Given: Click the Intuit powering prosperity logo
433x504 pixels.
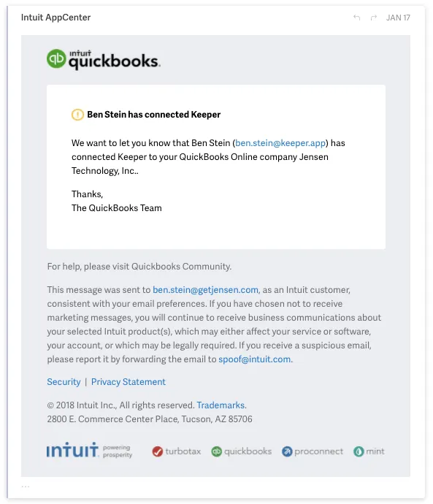Looking at the screenshot, I should (89, 450).
